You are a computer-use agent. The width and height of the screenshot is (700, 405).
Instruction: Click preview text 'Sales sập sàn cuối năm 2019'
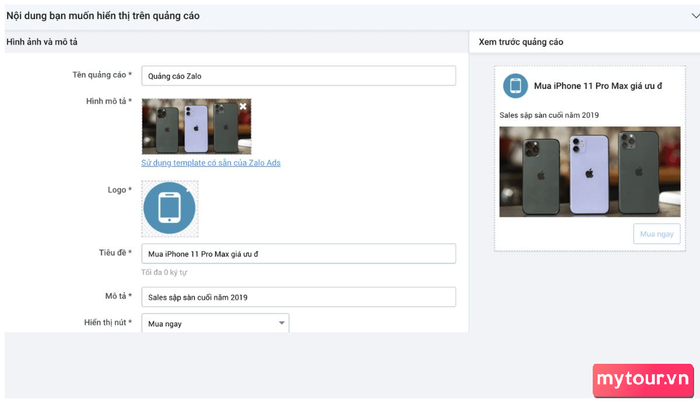point(549,115)
